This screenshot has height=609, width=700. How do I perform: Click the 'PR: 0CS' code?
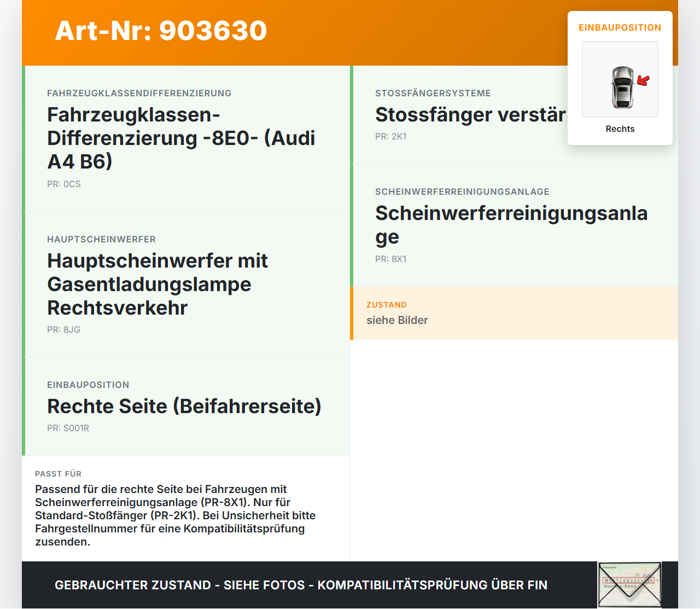[64, 184]
